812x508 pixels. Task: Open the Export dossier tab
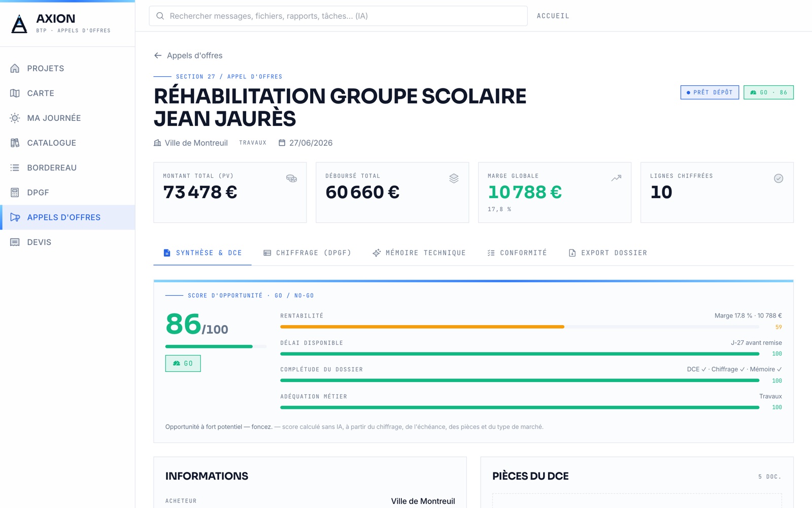click(x=607, y=252)
